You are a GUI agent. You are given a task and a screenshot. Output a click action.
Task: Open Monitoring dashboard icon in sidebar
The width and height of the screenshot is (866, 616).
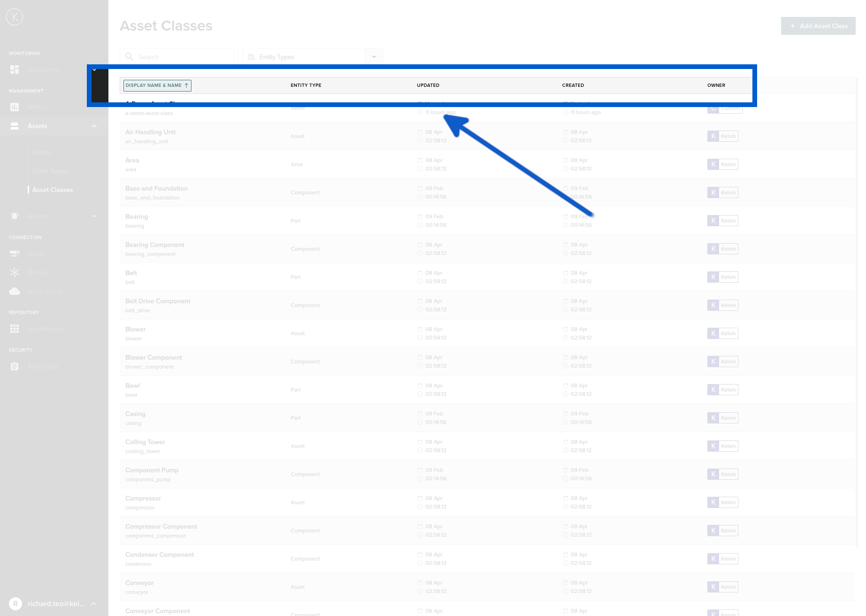point(15,69)
